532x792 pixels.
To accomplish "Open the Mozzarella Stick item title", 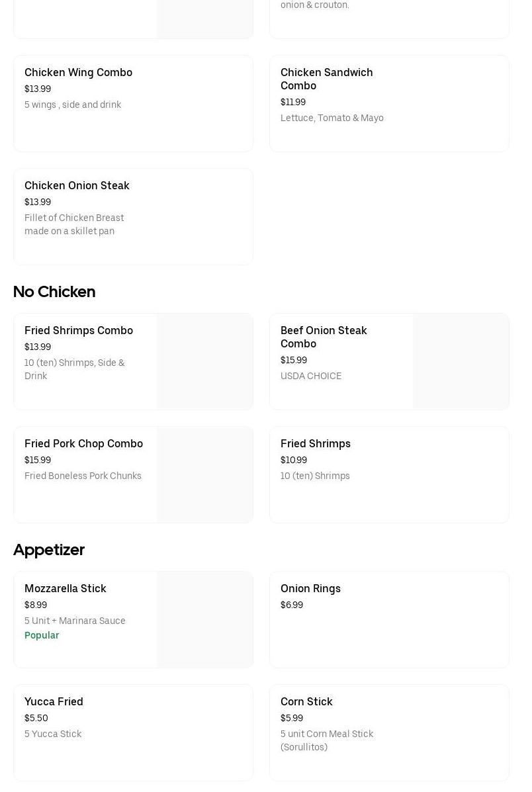I will [66, 589].
